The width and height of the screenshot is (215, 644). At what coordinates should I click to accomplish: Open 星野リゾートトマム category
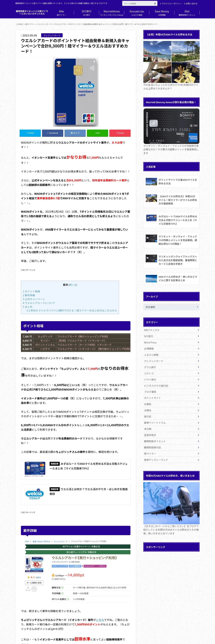[171, 423]
